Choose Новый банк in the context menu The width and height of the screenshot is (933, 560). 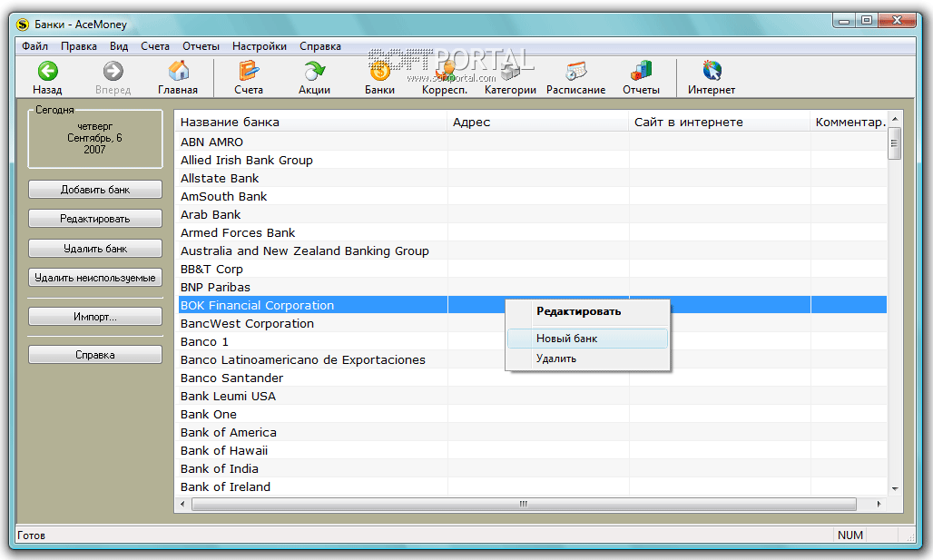588,338
